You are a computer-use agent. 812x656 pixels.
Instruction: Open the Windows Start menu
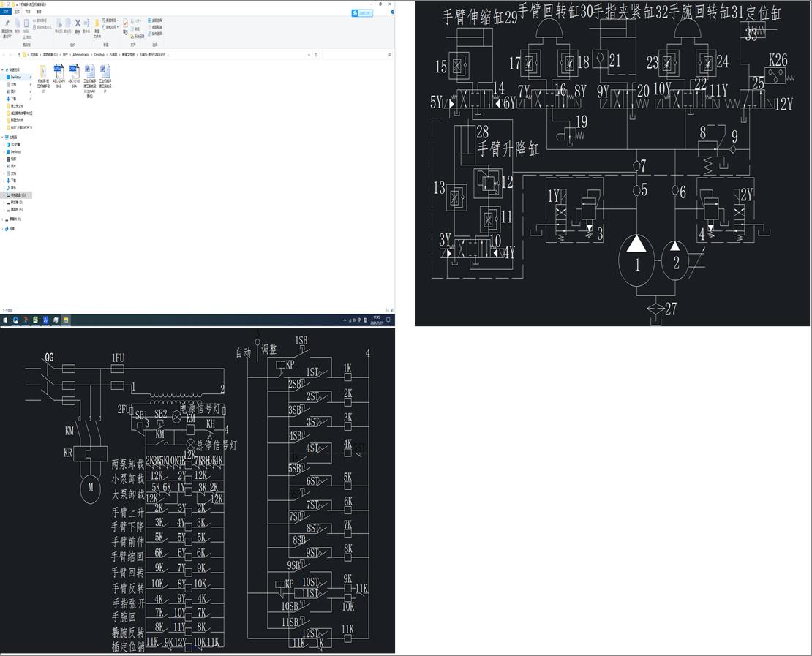click(5, 320)
